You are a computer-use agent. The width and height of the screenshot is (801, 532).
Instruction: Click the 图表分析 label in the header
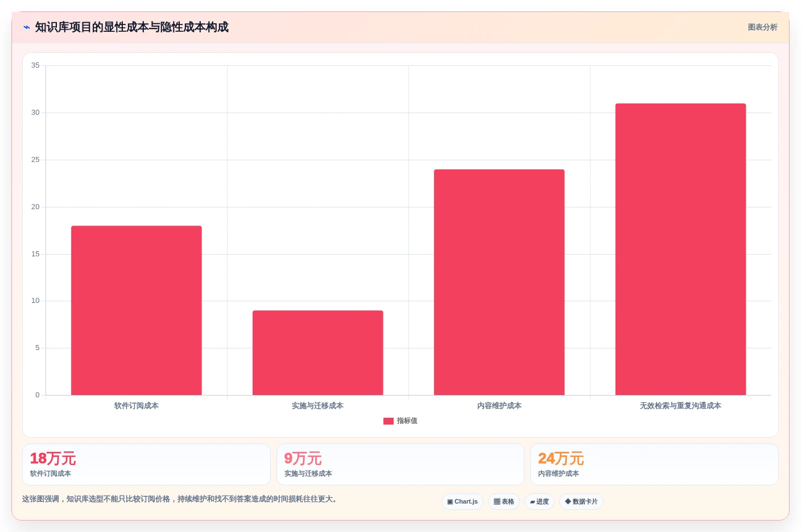point(762,27)
